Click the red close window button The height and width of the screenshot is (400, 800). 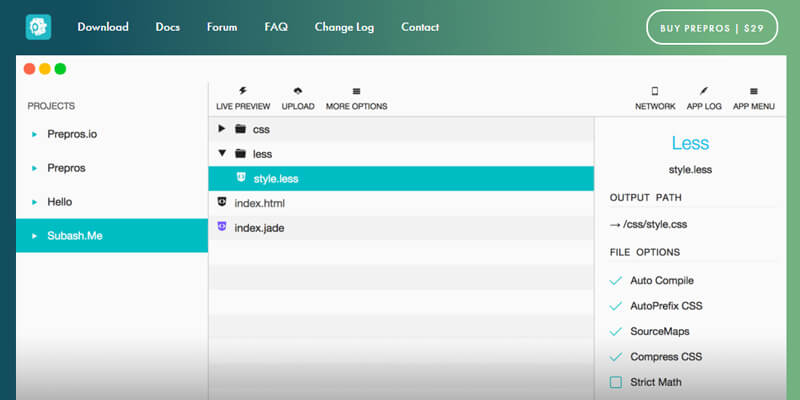(x=30, y=69)
